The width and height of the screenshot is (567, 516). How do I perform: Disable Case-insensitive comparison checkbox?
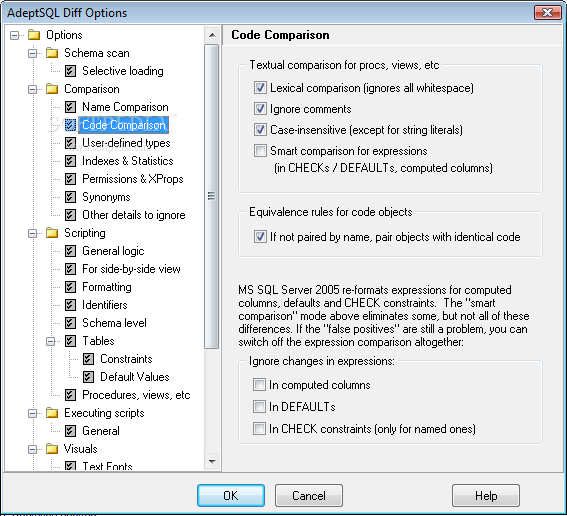click(260, 130)
